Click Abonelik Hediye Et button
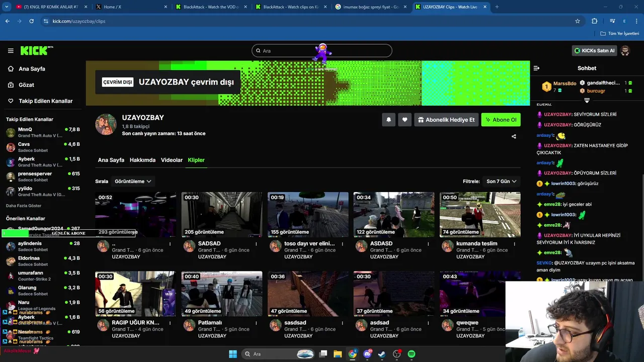Screen dimensions: 644x362 point(446,120)
